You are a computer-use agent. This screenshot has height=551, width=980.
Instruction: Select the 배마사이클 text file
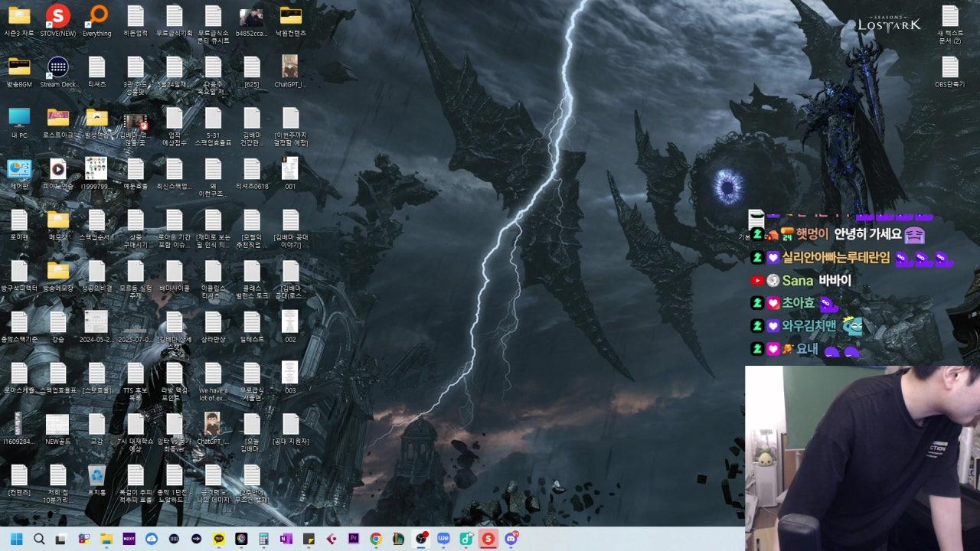click(x=174, y=275)
